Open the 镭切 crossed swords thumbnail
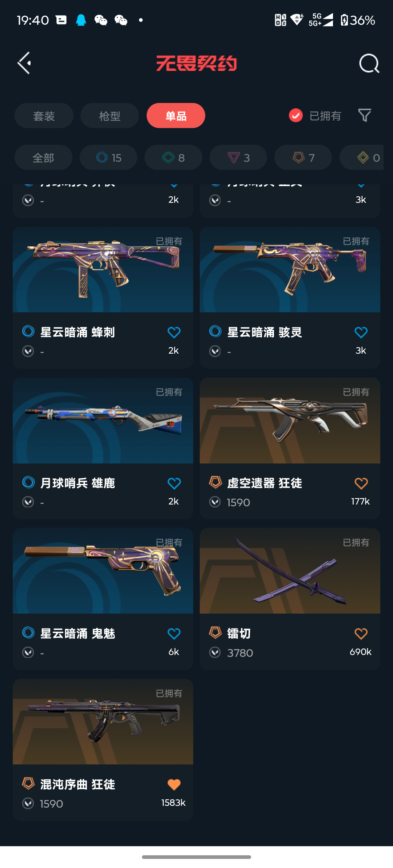The image size is (393, 868). point(290,571)
